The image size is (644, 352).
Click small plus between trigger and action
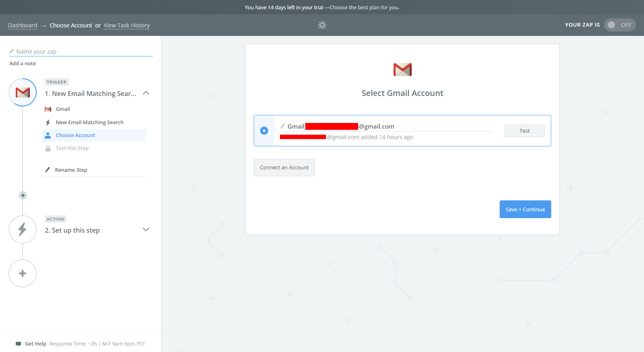tap(23, 195)
